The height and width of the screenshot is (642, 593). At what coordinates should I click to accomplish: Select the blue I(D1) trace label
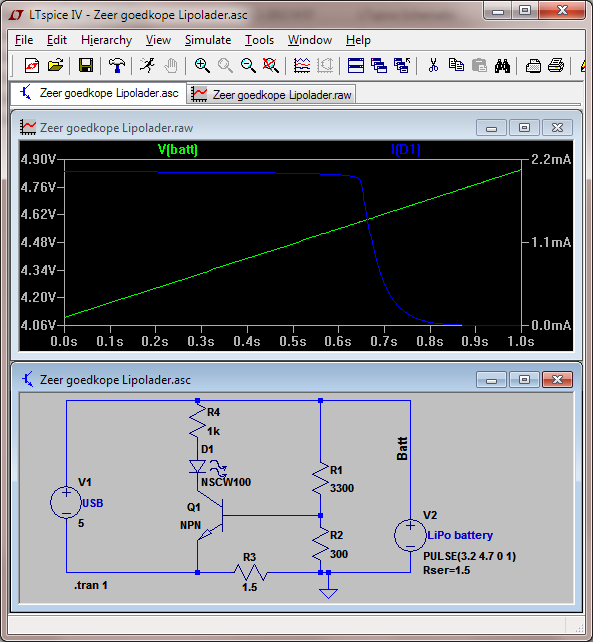point(406,149)
